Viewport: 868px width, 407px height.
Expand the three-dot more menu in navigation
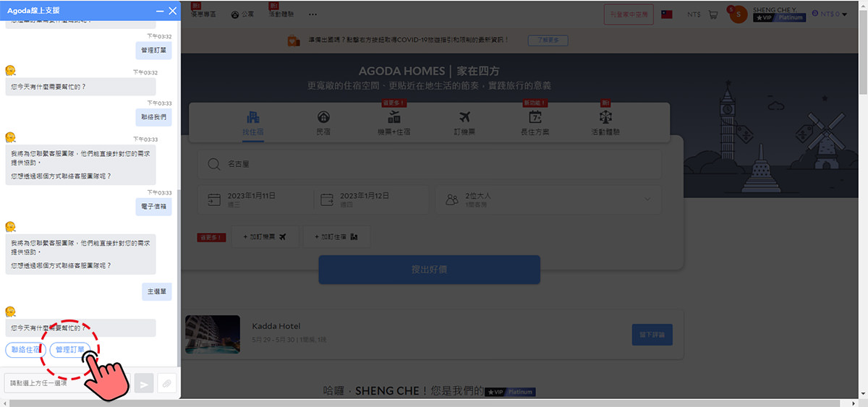(312, 14)
